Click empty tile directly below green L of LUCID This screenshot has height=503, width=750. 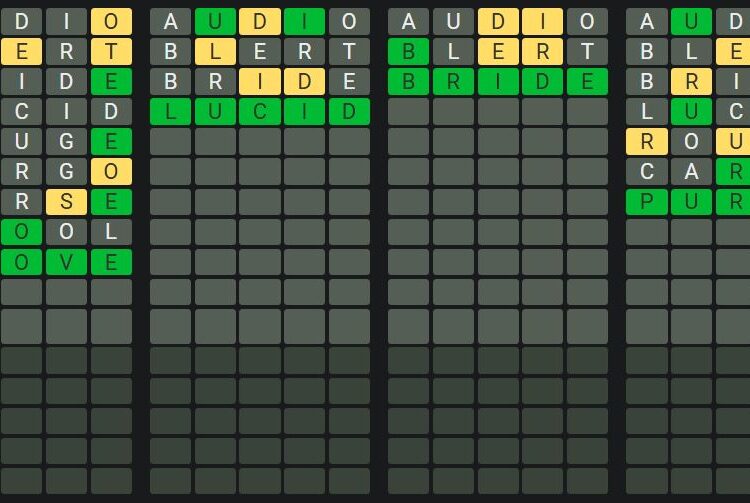pos(170,142)
